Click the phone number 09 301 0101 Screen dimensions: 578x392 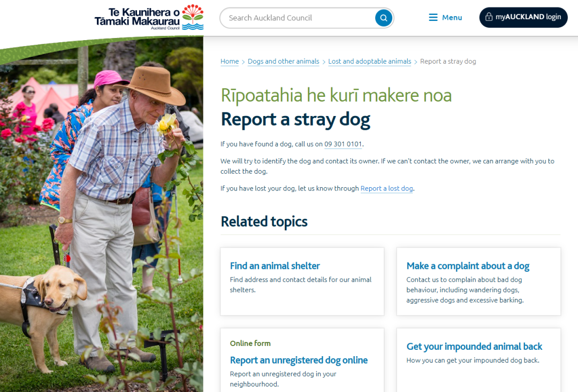343,144
